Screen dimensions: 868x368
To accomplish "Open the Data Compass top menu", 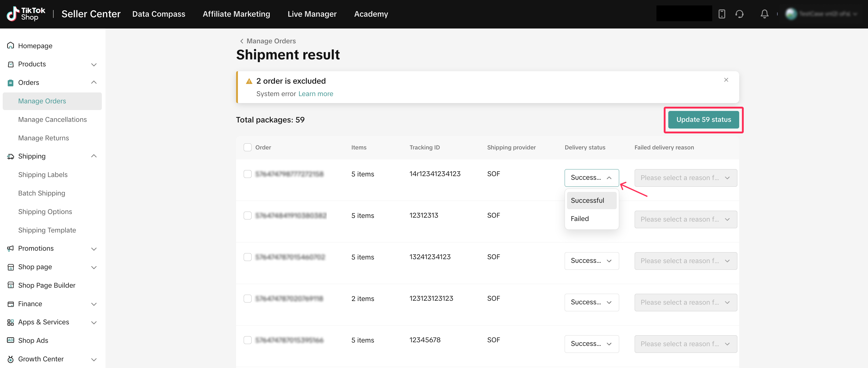I will (x=159, y=14).
